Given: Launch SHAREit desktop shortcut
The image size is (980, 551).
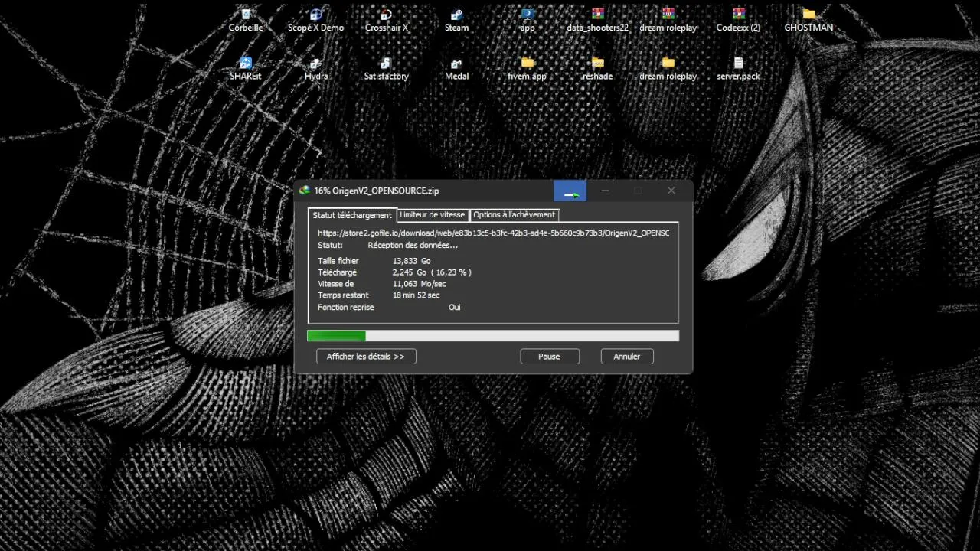Looking at the screenshot, I should point(246,69).
